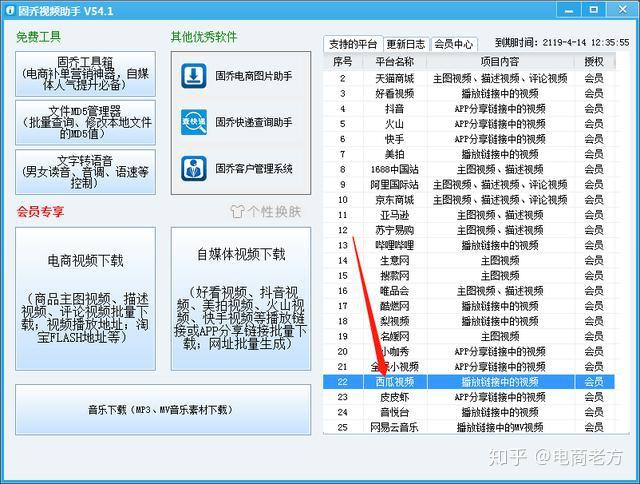Screen dimensions: 640x484
Task: Click the 到期时间 expiry date text
Action: pos(562,42)
